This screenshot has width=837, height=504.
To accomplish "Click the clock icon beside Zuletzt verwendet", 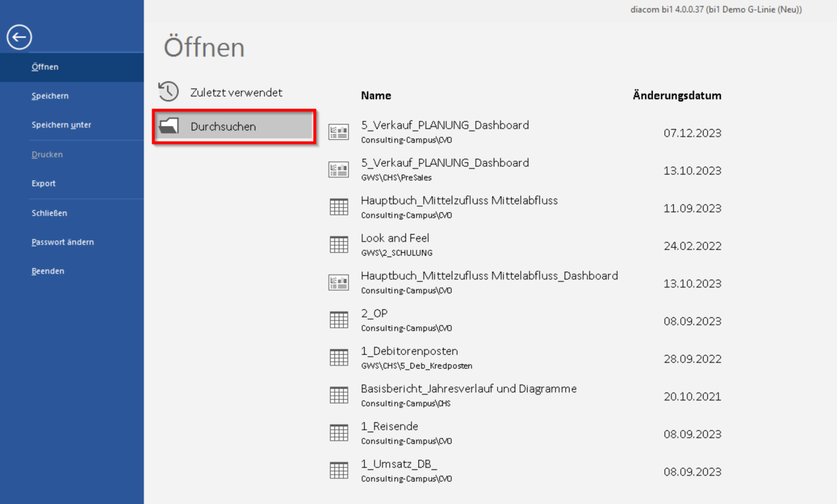I will [168, 92].
